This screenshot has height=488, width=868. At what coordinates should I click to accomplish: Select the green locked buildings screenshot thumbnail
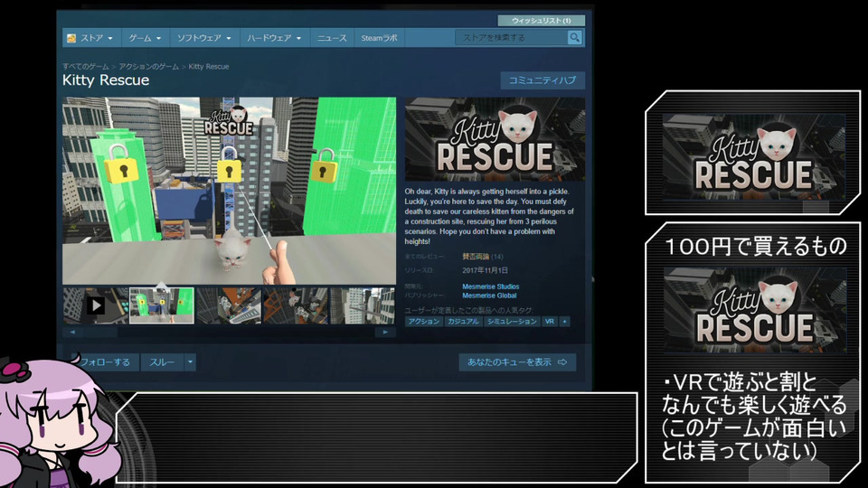[162, 305]
